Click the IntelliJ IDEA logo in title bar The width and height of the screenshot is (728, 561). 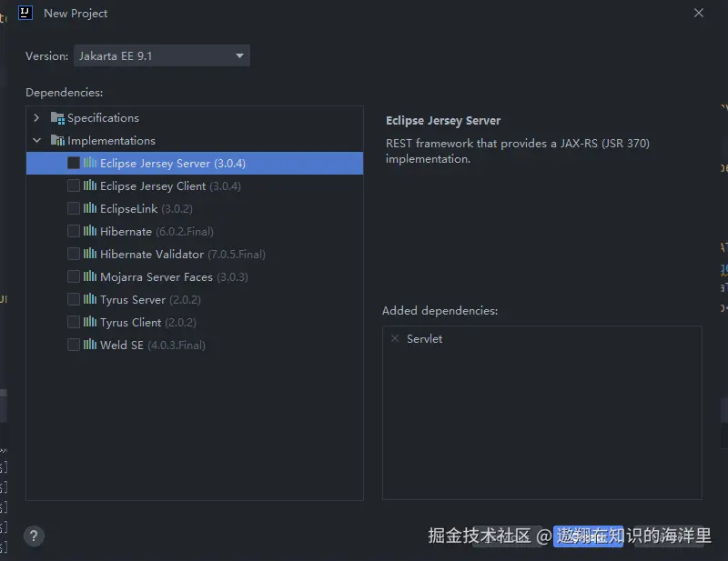tap(25, 13)
